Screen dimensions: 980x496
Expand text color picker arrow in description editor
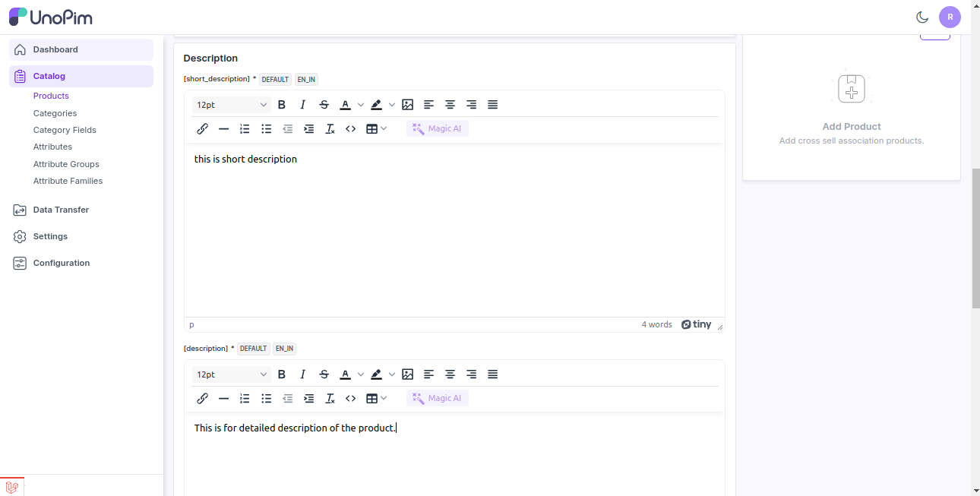tap(361, 374)
